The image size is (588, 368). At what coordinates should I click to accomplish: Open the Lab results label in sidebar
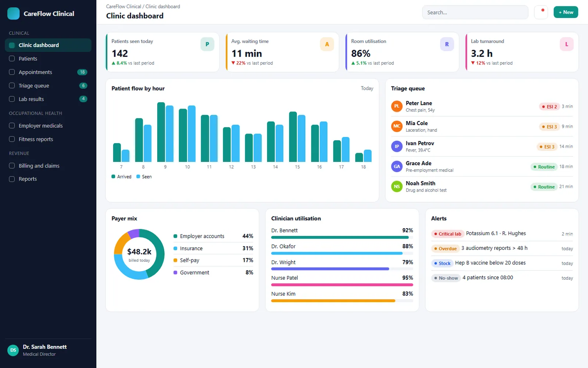31,99
